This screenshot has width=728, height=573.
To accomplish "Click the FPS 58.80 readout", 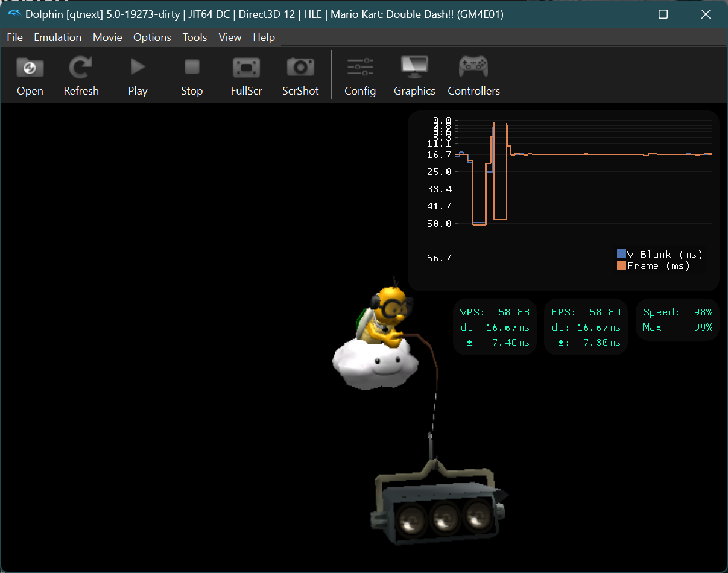I will (x=586, y=312).
